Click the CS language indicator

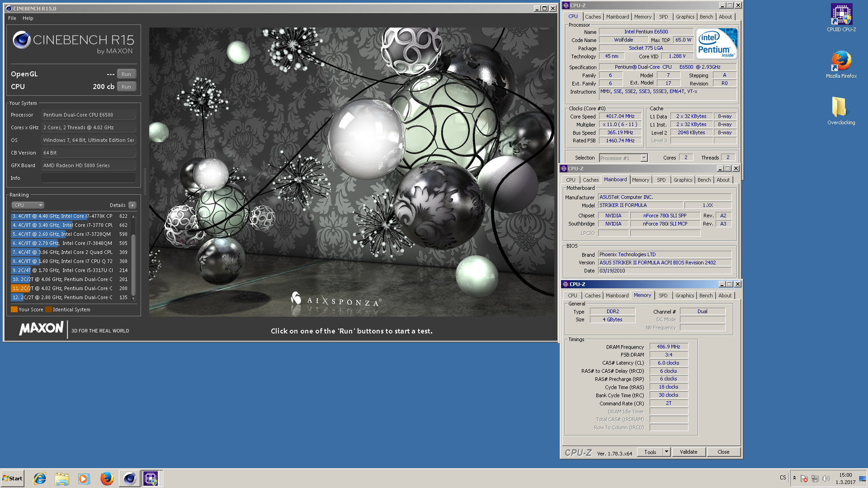[x=783, y=478]
